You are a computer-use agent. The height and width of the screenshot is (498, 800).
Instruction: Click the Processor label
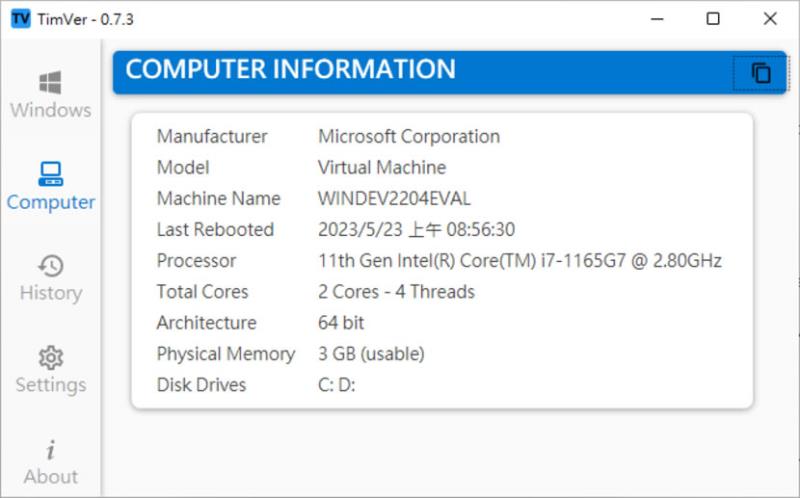pyautogui.click(x=196, y=261)
